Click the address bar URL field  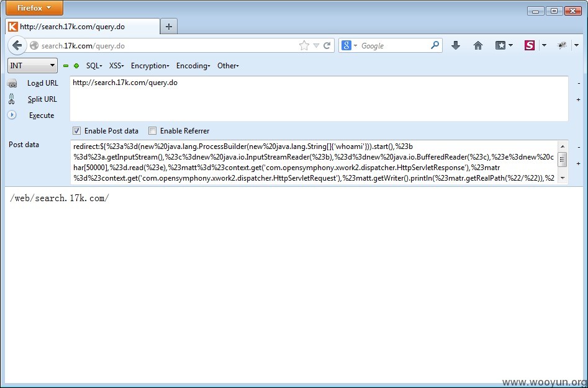pyautogui.click(x=169, y=46)
